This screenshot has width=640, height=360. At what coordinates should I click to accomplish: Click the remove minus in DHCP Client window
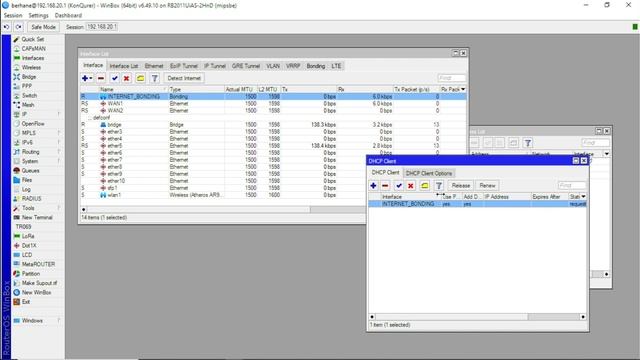(385, 186)
